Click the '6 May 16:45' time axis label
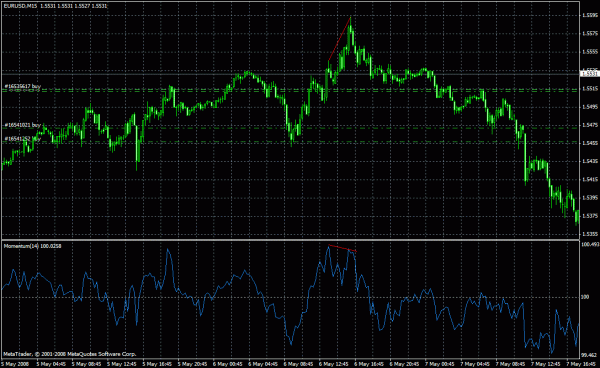This screenshot has height=368, width=600. tap(370, 364)
